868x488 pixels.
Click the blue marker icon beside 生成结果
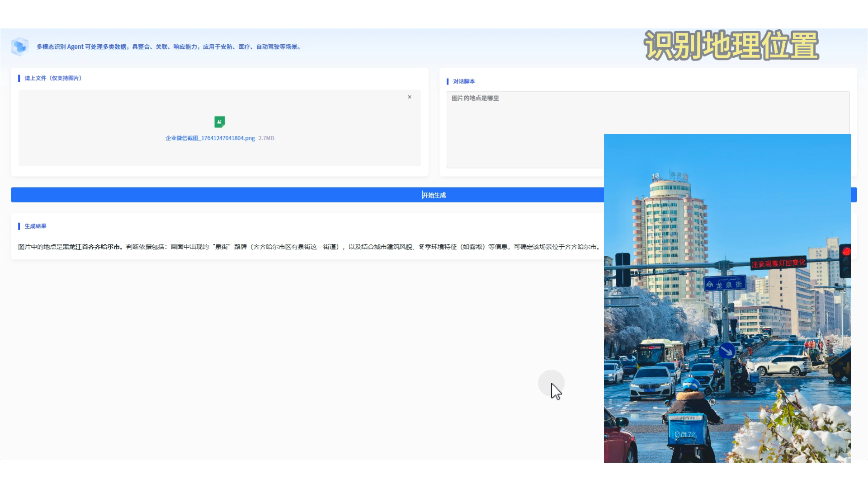tap(19, 226)
